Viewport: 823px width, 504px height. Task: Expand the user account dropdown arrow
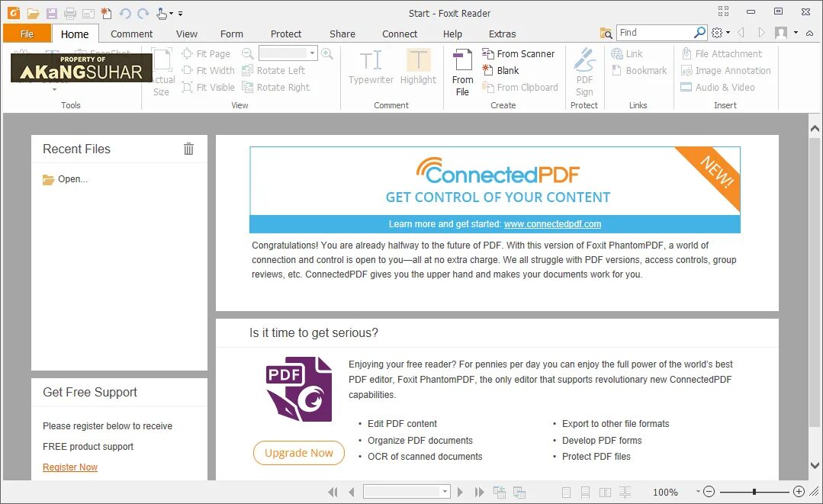[x=796, y=33]
